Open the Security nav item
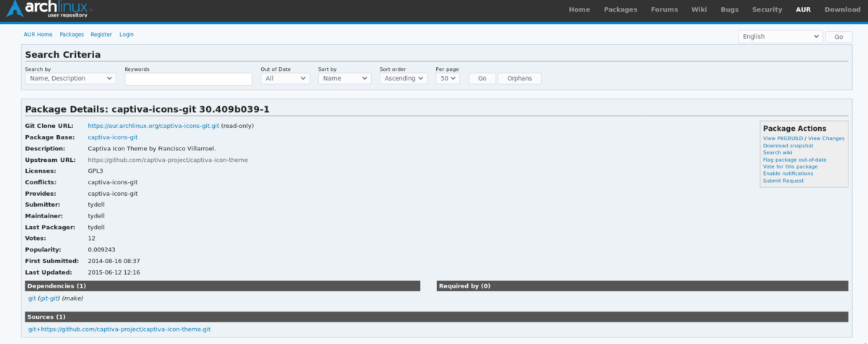Image resolution: width=868 pixels, height=344 pixels. (767, 9)
